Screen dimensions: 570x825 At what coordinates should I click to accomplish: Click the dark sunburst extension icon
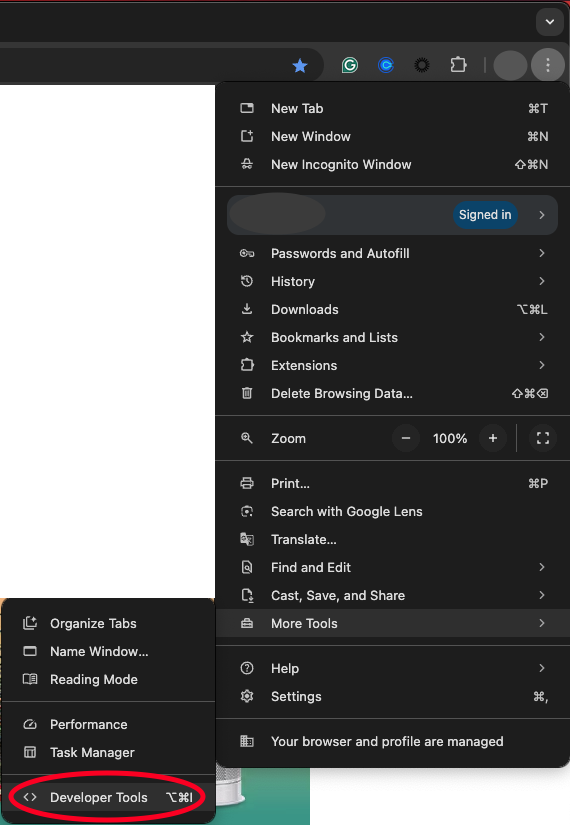[422, 65]
